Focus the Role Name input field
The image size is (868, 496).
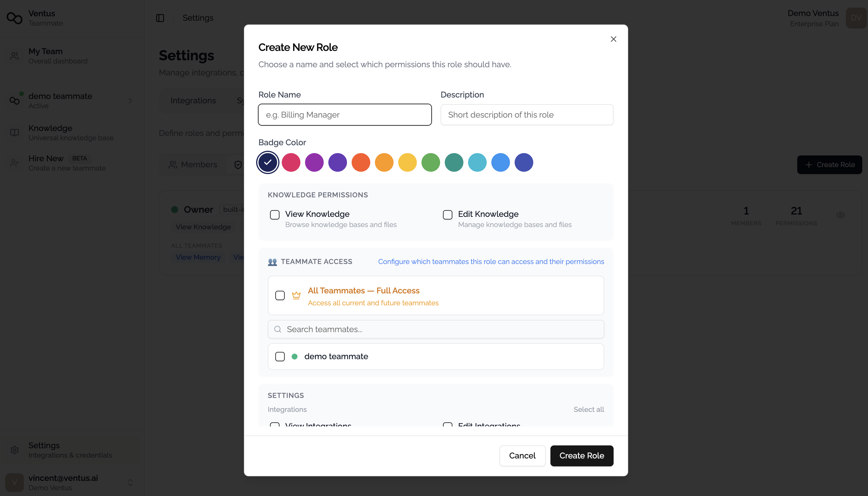(345, 115)
